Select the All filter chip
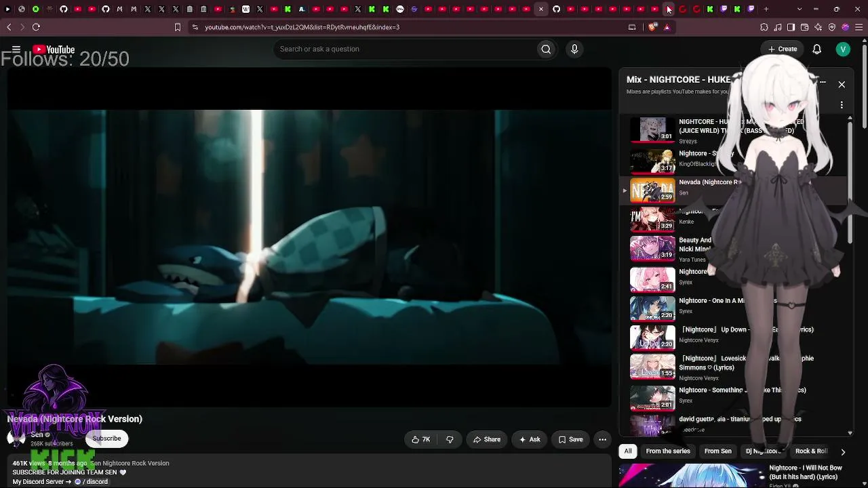The height and width of the screenshot is (488, 868). 628,451
